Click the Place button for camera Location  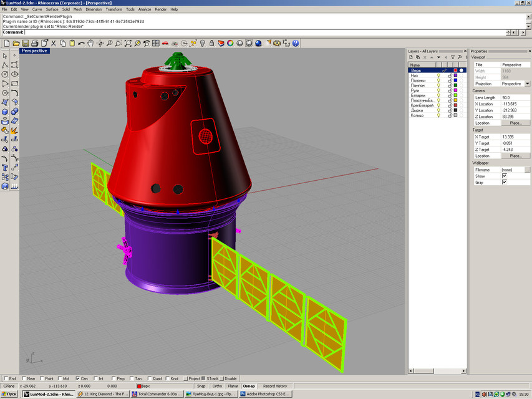[x=515, y=122]
